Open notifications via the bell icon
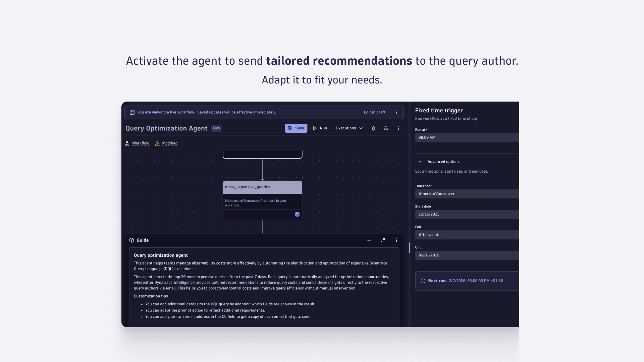644x362 pixels. pos(373,128)
